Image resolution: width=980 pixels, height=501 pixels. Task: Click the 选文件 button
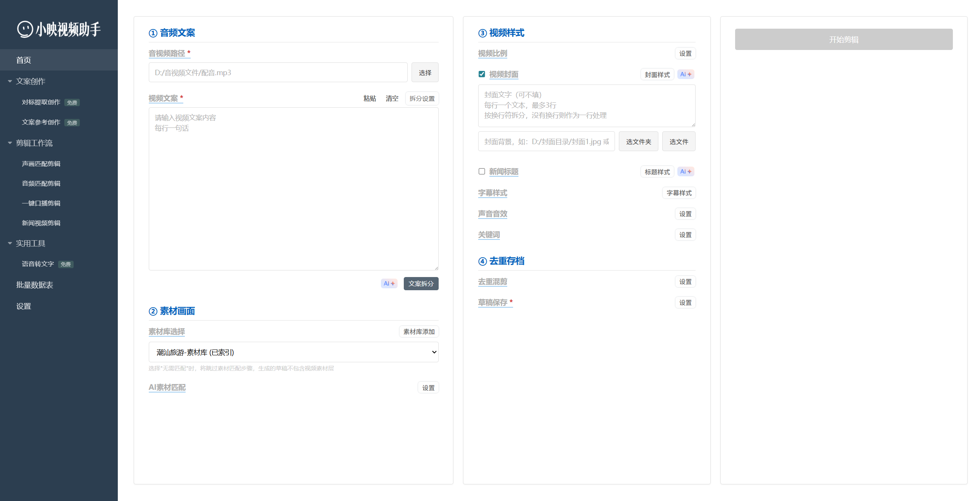click(679, 142)
